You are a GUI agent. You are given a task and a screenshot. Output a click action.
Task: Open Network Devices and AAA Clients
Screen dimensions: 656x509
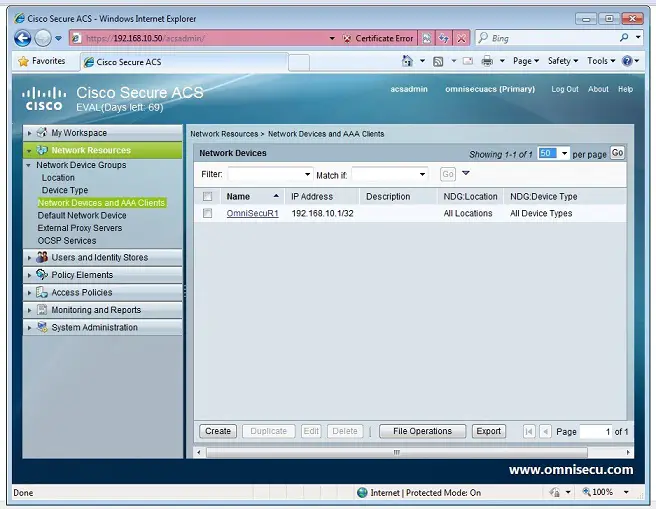[x=102, y=203]
